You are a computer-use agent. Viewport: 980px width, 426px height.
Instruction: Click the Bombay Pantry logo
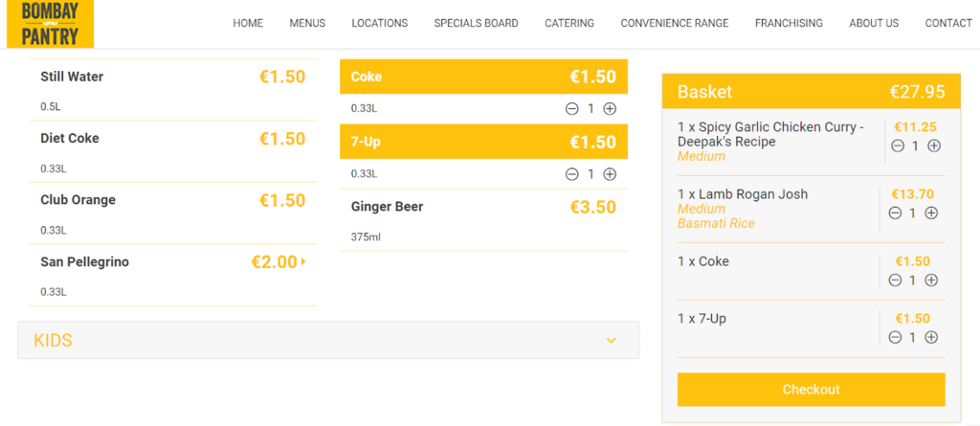coord(50,24)
